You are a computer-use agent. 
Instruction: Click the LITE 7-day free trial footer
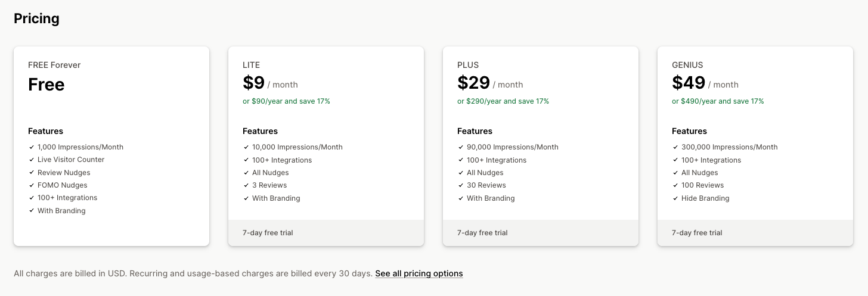268,233
